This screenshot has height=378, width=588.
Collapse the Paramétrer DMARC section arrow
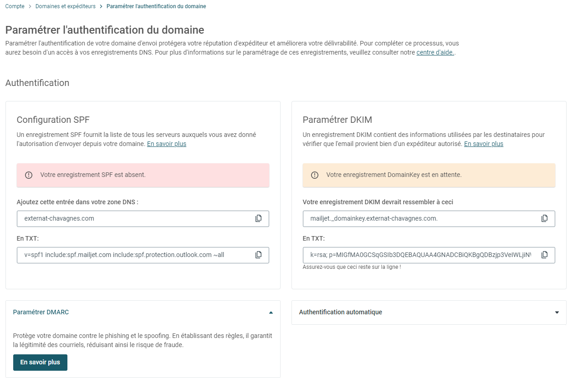271,312
